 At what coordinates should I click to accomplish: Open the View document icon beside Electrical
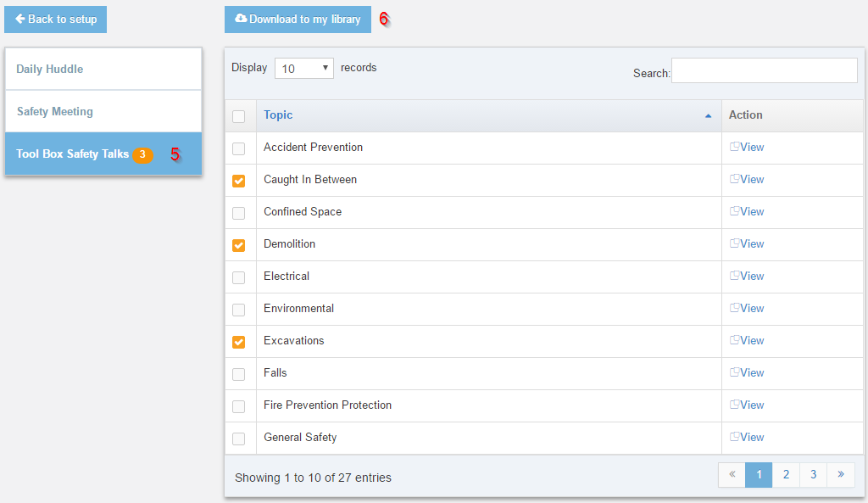734,277
